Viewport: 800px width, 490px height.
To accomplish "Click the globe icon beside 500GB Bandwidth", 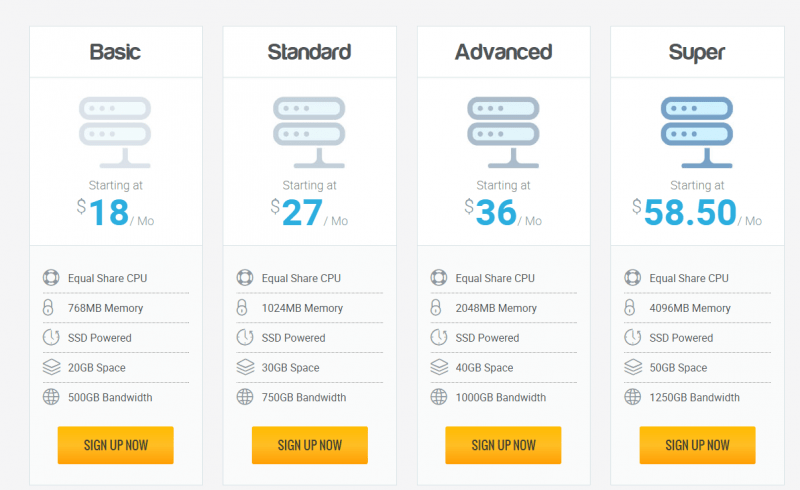I will click(x=51, y=397).
